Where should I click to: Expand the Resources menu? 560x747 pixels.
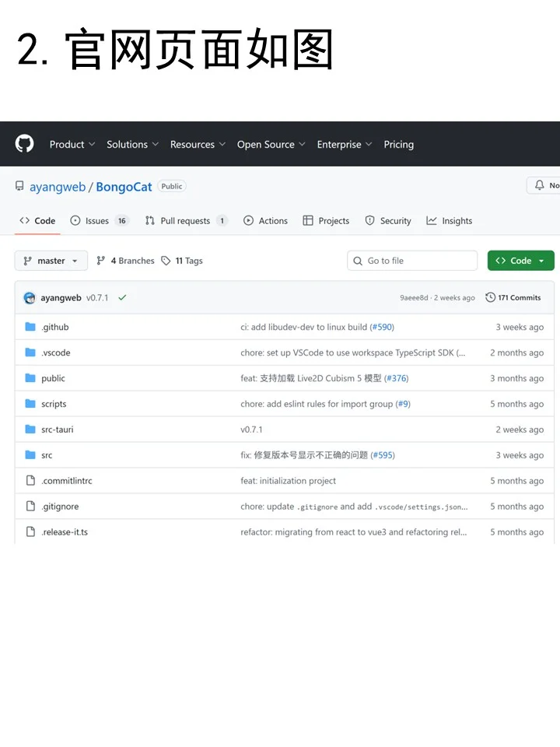(198, 145)
